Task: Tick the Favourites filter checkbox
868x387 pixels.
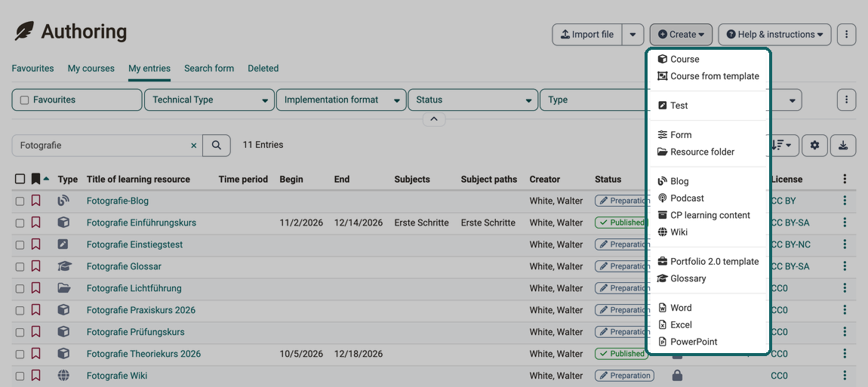Action: [x=24, y=100]
